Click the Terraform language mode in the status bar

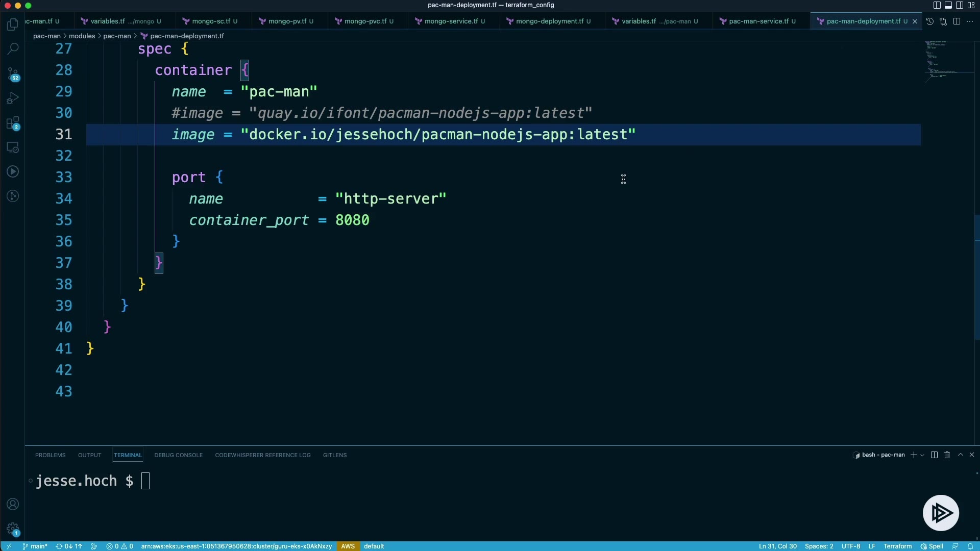coord(897,546)
